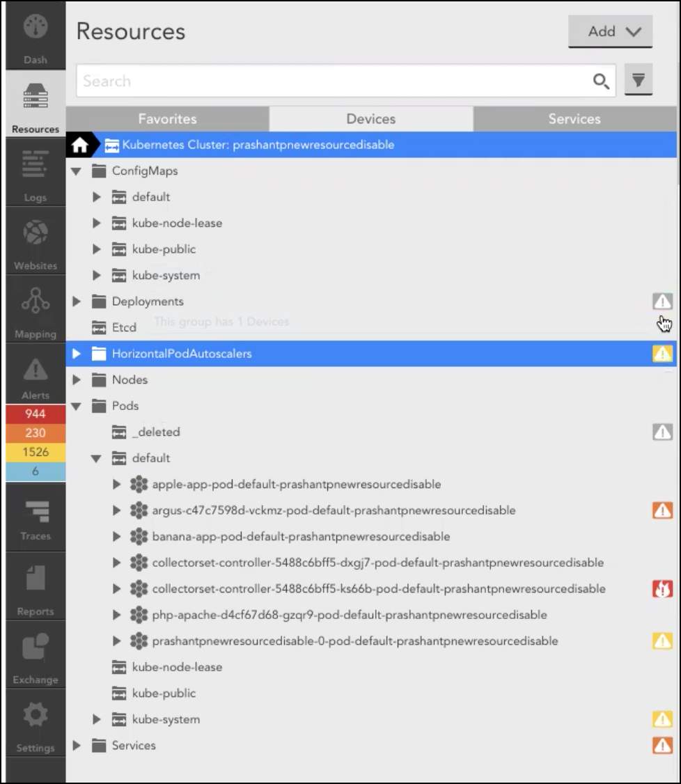Expand the Nodes group
Image resolution: width=681 pixels, height=784 pixels.
pyautogui.click(x=77, y=379)
